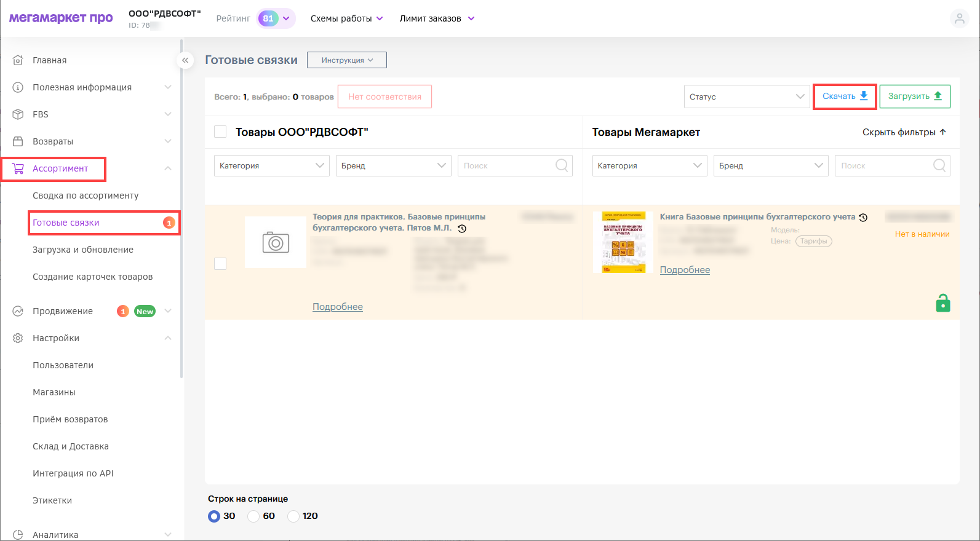This screenshot has width=980, height=541.
Task: Expand the Аналитика section chevron
Action: [168, 535]
